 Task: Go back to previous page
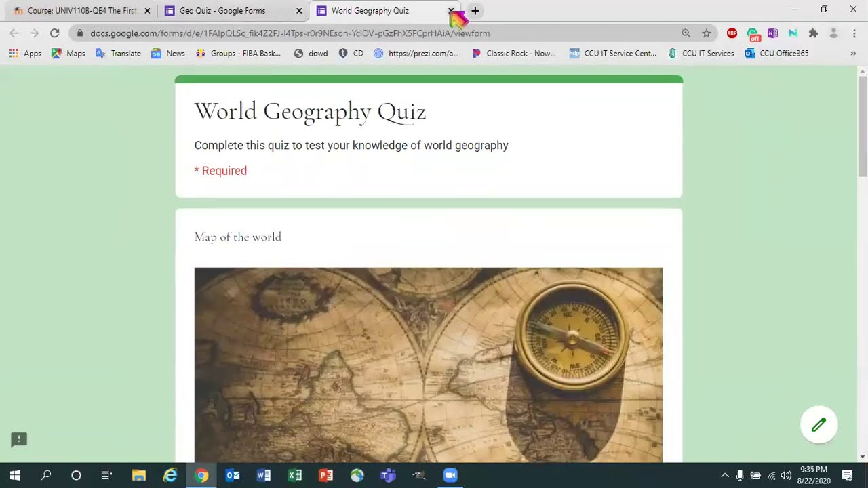14,33
